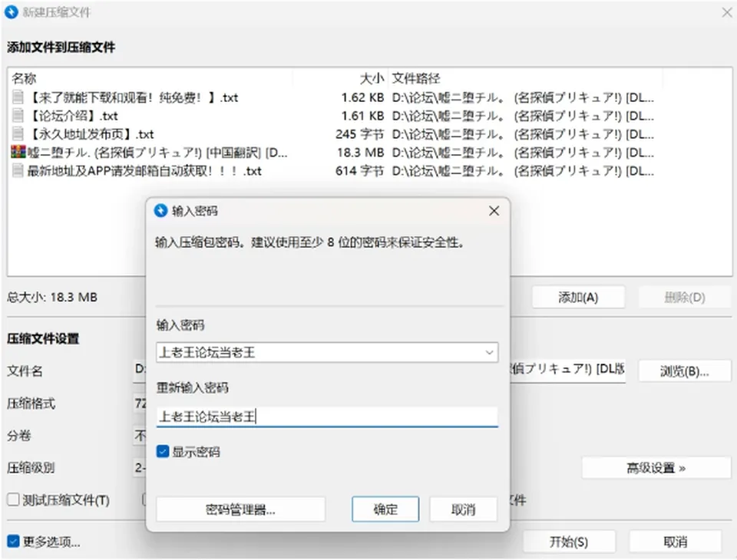Select the file 【永久地址发布页】.txt
The image size is (737, 560).
point(91,134)
